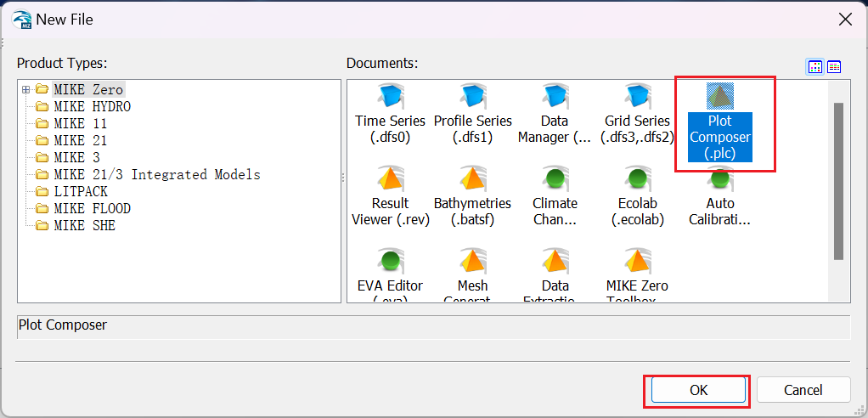Click the Documents list vertical scrollbar
868x418 pixels.
click(838, 181)
